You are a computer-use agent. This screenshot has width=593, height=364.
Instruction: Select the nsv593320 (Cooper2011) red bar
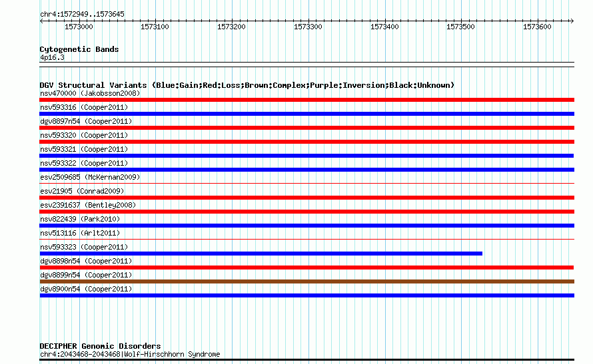click(x=306, y=142)
